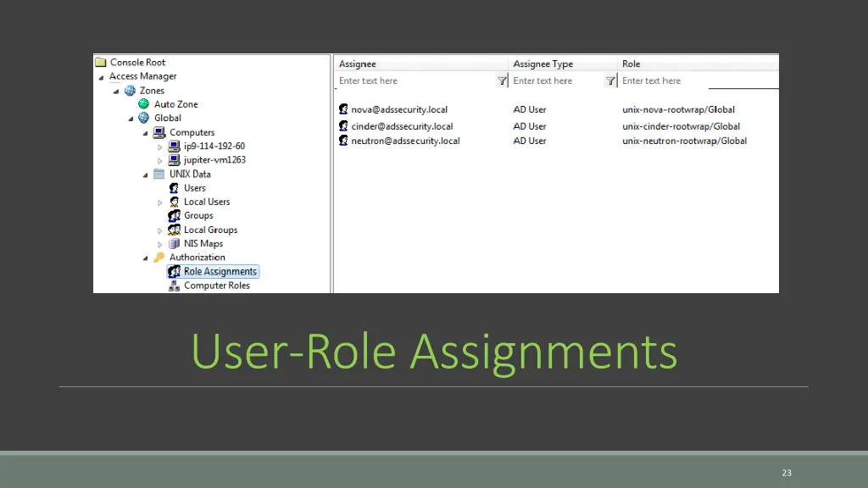
Task: Select the nova@adssecurity.local assignee
Action: (x=399, y=109)
